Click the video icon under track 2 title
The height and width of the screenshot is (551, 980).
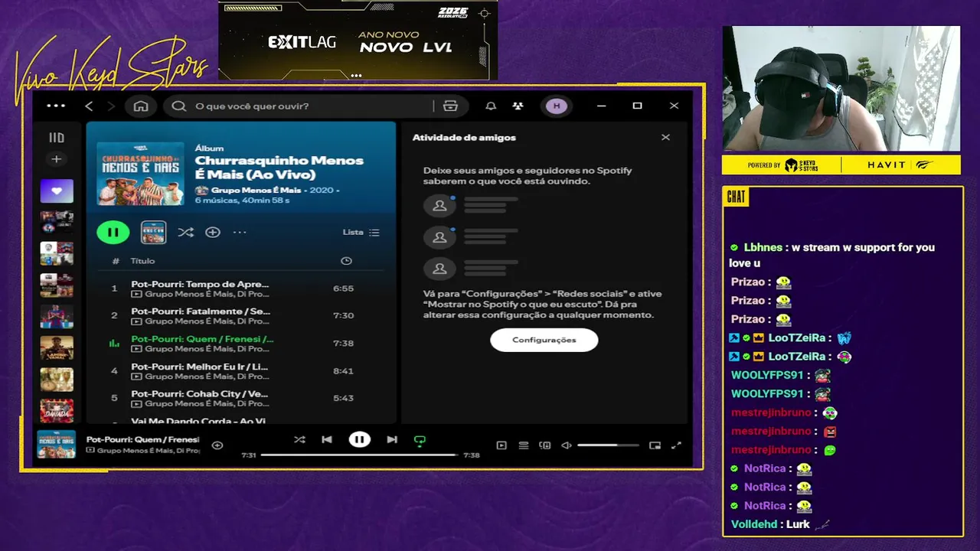click(x=136, y=321)
